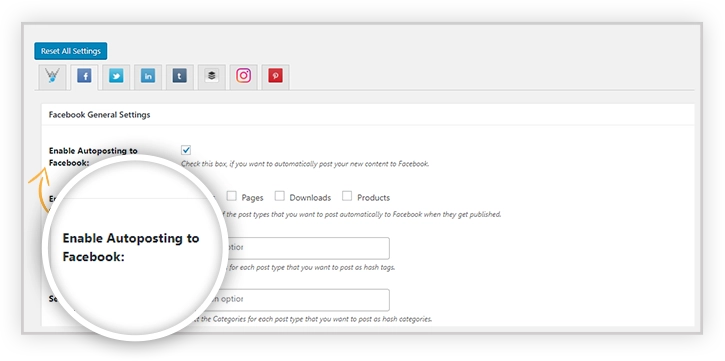Switch to the Instagram tab icon
This screenshot has width=725, height=361.
pos(244,76)
